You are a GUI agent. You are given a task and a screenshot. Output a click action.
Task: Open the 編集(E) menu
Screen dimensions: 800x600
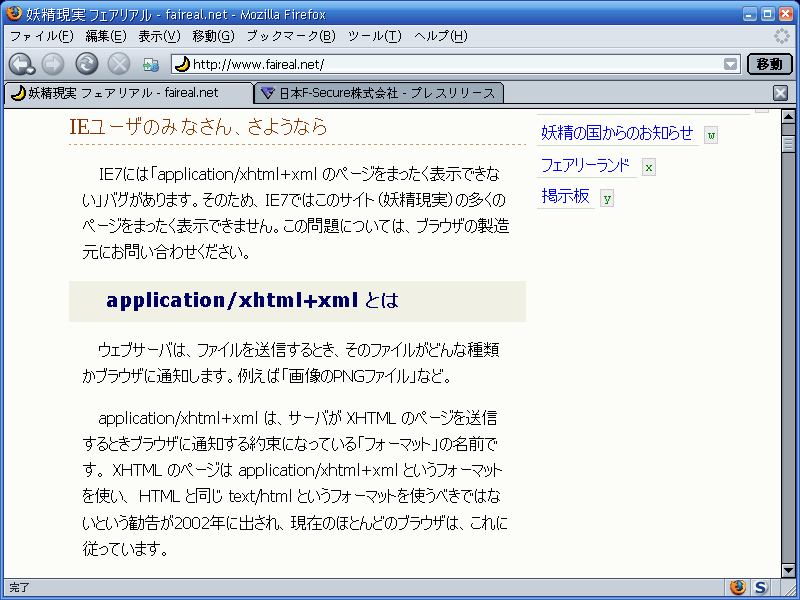[106, 36]
